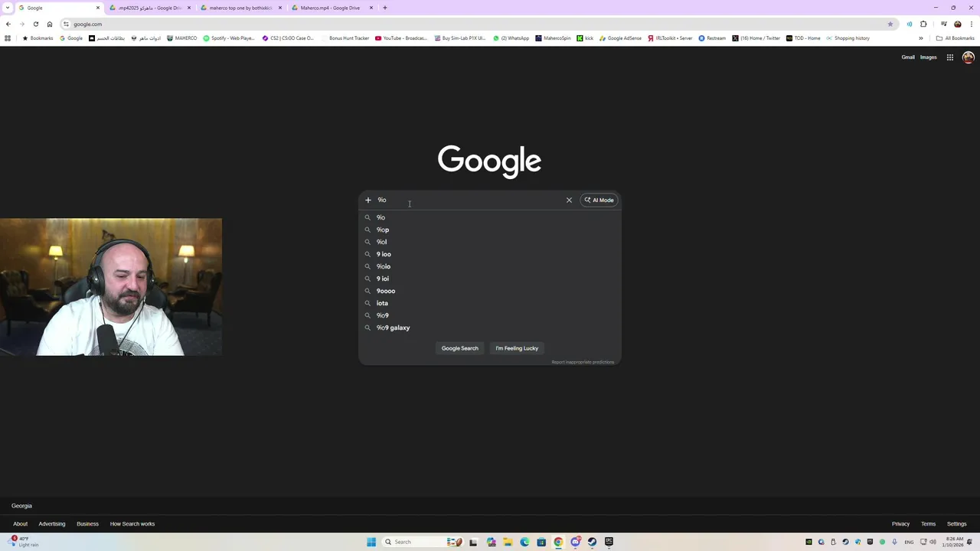Open the CS2 CS:GO Case bookmark
The image size is (980, 551).
coord(288,38)
